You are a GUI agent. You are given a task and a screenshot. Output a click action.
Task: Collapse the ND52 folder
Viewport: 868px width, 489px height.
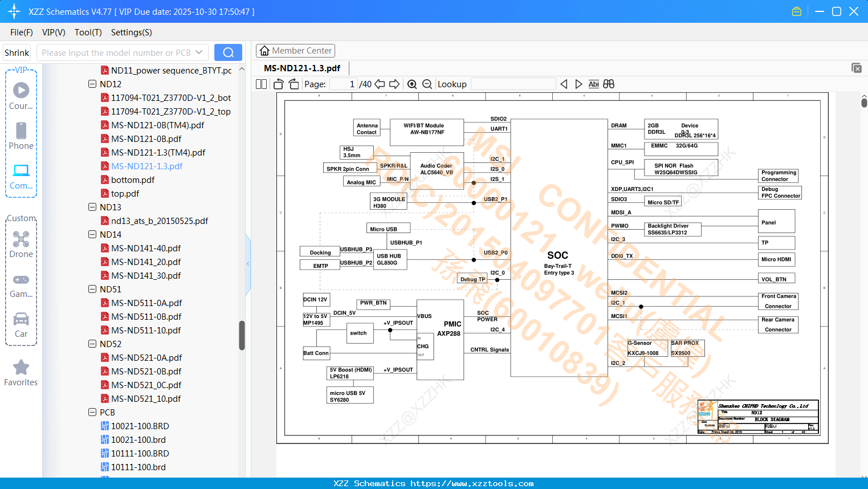coord(92,344)
